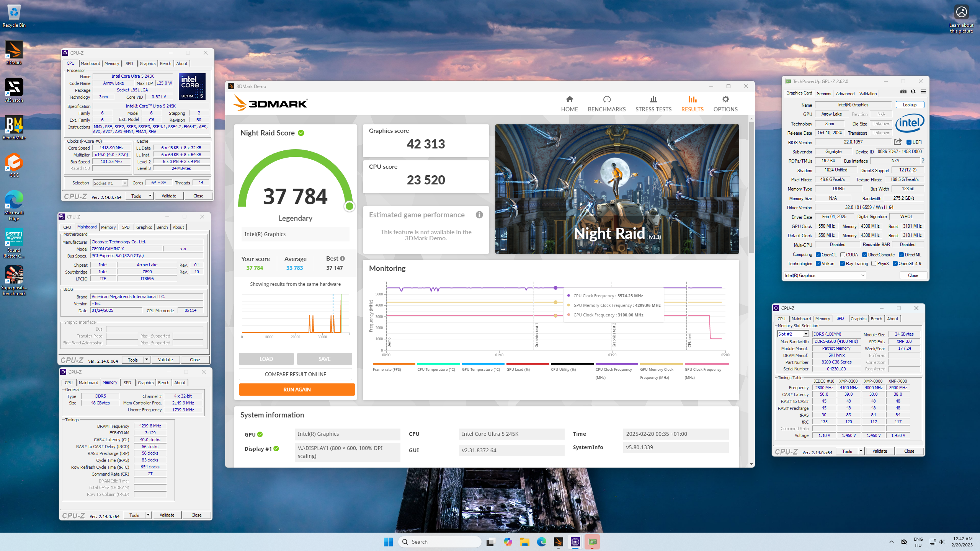Expand the Tools arrow in the CPU-Z CPU window
This screenshot has height=551, width=980.
coord(150,196)
